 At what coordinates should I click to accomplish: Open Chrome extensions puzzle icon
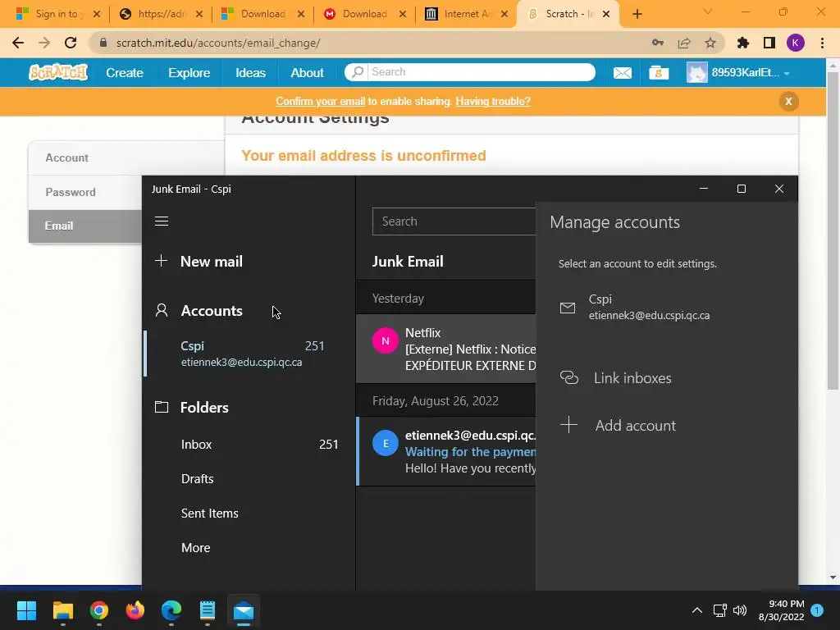pos(742,43)
